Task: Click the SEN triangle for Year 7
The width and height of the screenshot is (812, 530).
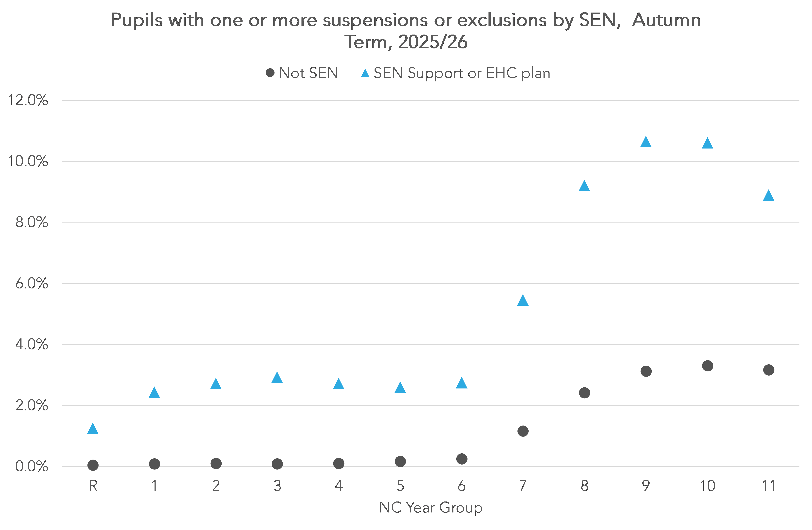Action: click(523, 301)
